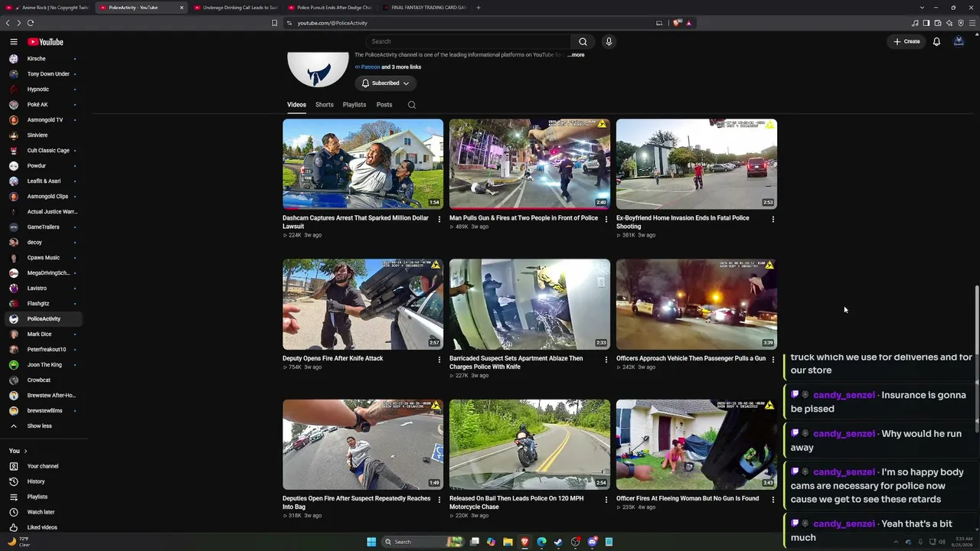The height and width of the screenshot is (551, 980).
Task: Open Microsoft Edge from the taskbar
Action: 541,542
